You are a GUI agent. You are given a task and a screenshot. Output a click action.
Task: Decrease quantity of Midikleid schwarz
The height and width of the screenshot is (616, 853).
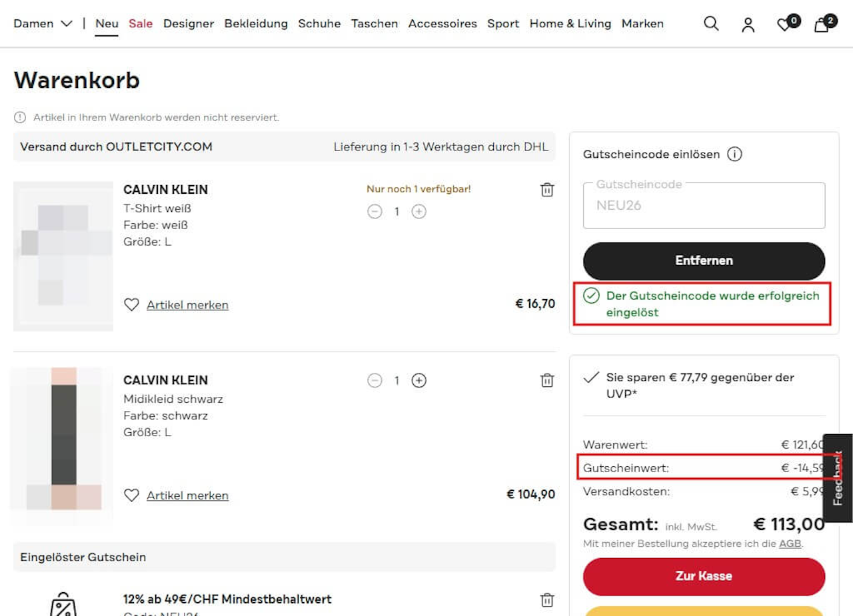(375, 380)
